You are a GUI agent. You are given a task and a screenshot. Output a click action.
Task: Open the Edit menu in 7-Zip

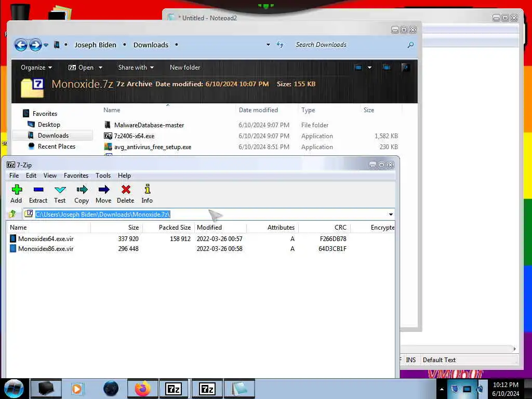click(x=31, y=176)
